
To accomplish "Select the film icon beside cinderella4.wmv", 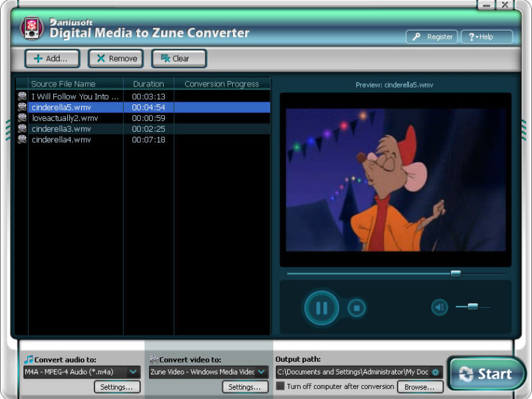I will [x=22, y=140].
